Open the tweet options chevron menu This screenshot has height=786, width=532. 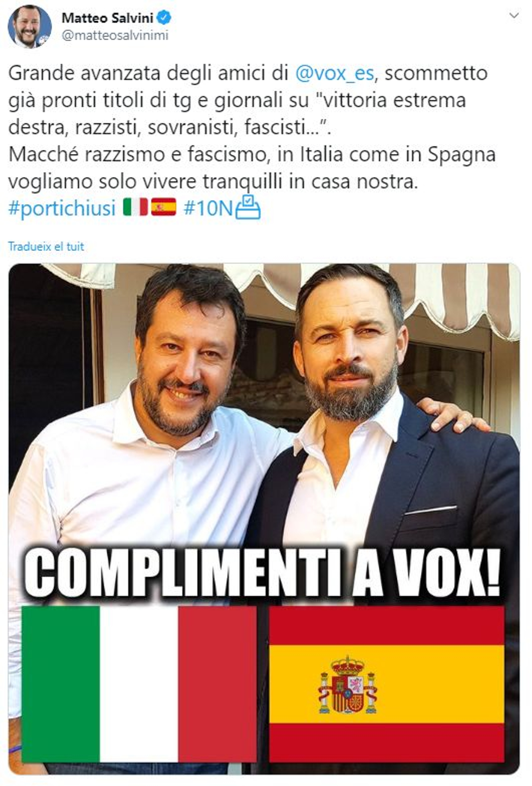(514, 16)
